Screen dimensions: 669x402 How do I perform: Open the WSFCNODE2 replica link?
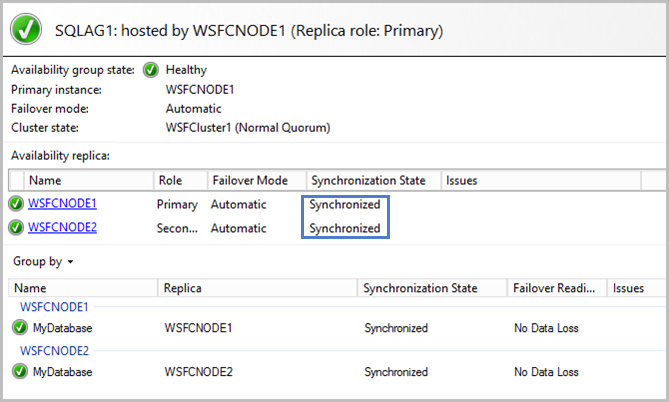pyautogui.click(x=62, y=227)
